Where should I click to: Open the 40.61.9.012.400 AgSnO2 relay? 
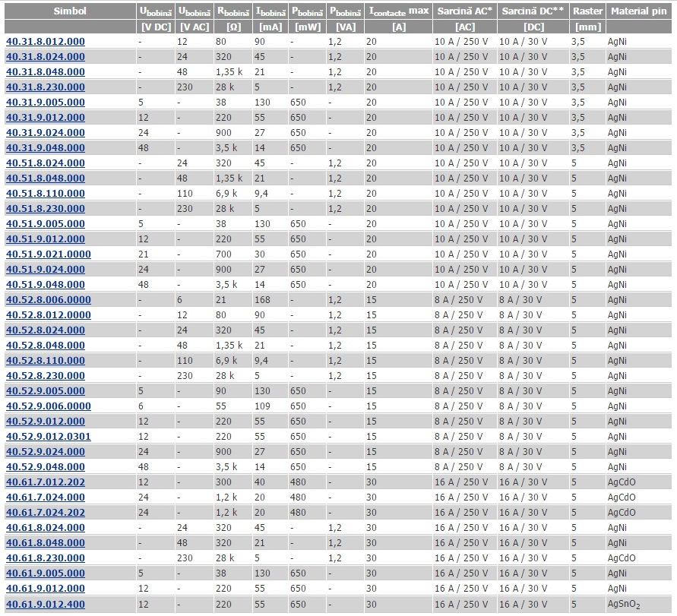46,605
